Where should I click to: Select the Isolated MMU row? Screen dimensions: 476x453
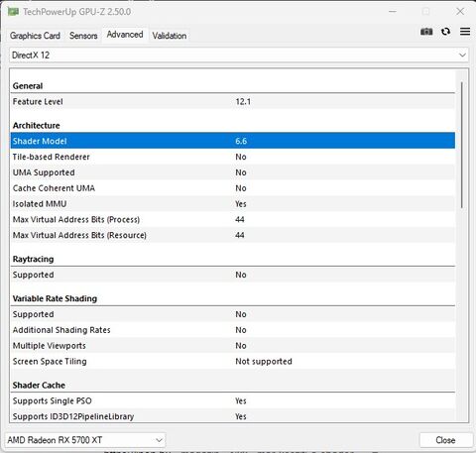(x=233, y=203)
